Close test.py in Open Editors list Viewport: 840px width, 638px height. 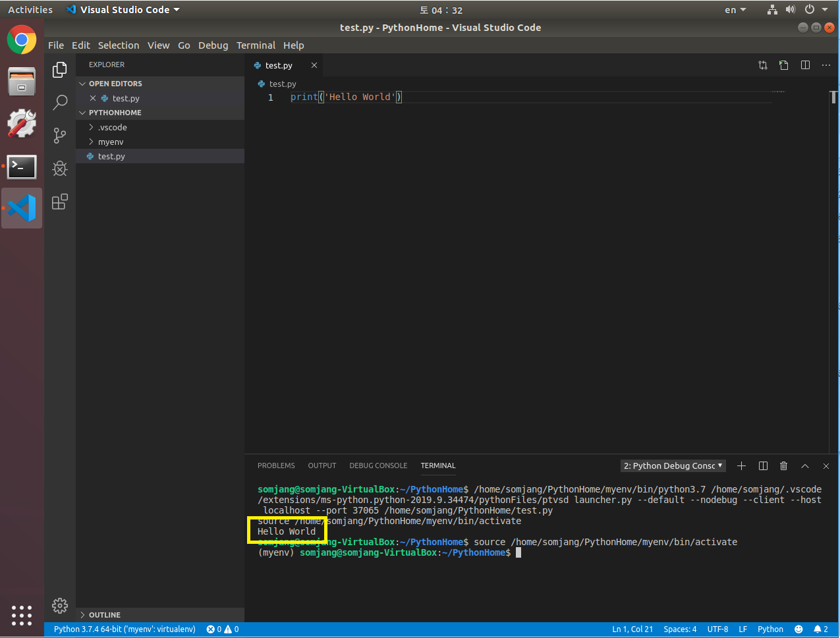(x=93, y=98)
